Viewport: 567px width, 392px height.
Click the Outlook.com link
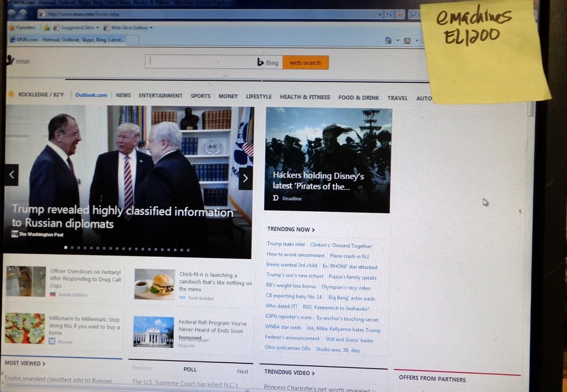coord(91,95)
